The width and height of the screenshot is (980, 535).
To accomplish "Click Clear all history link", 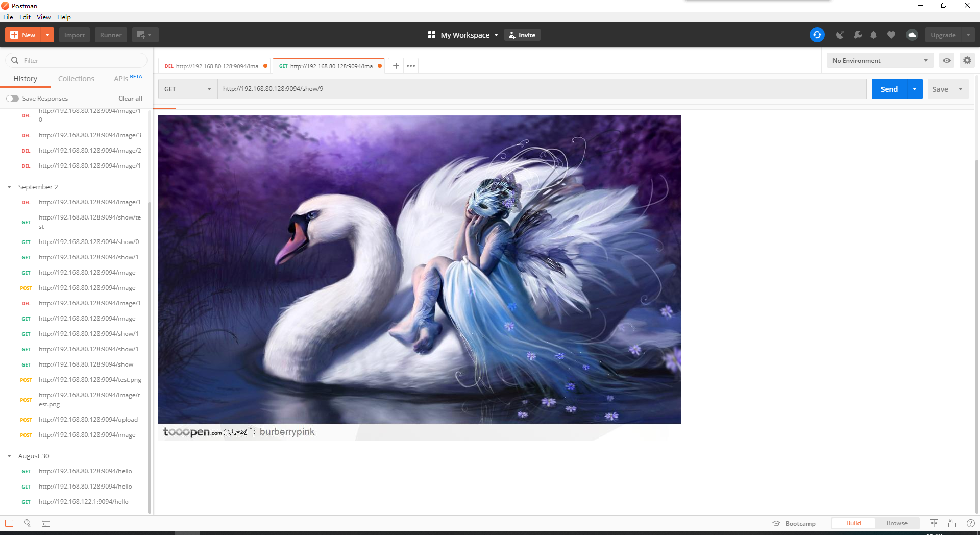I will (x=130, y=99).
